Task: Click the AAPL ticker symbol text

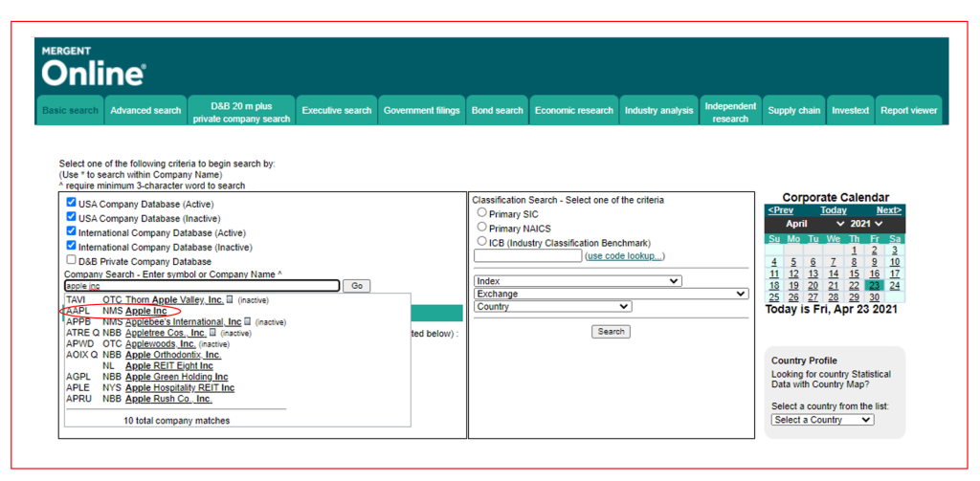Action: 77,311
